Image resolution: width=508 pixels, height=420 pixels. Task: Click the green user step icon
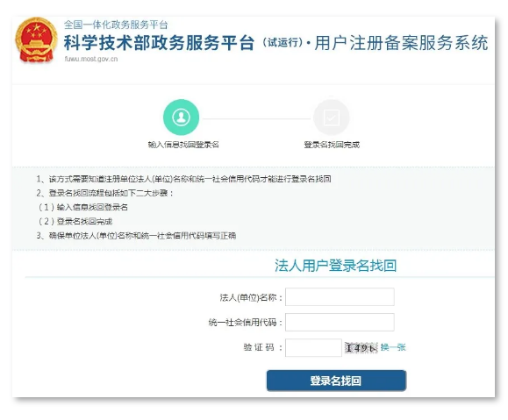point(181,117)
